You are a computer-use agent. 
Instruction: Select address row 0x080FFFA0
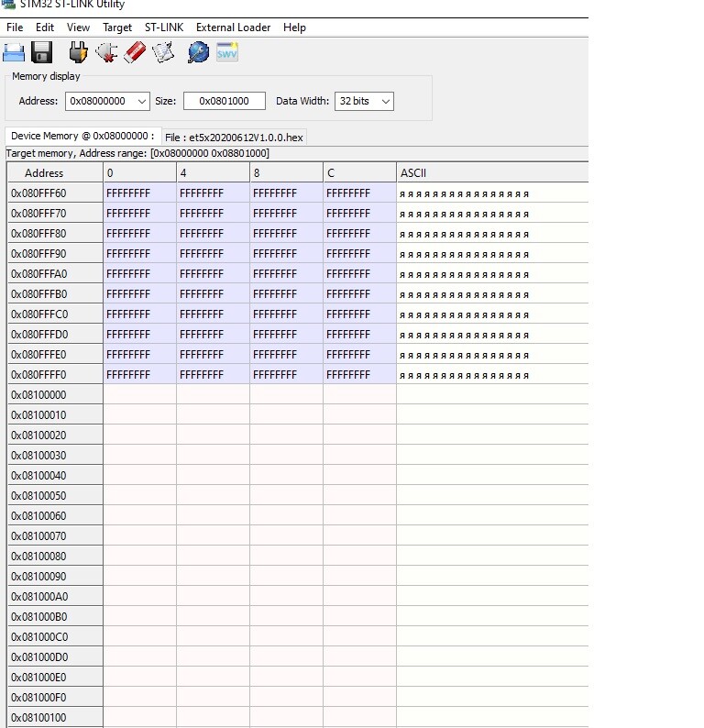click(x=55, y=274)
